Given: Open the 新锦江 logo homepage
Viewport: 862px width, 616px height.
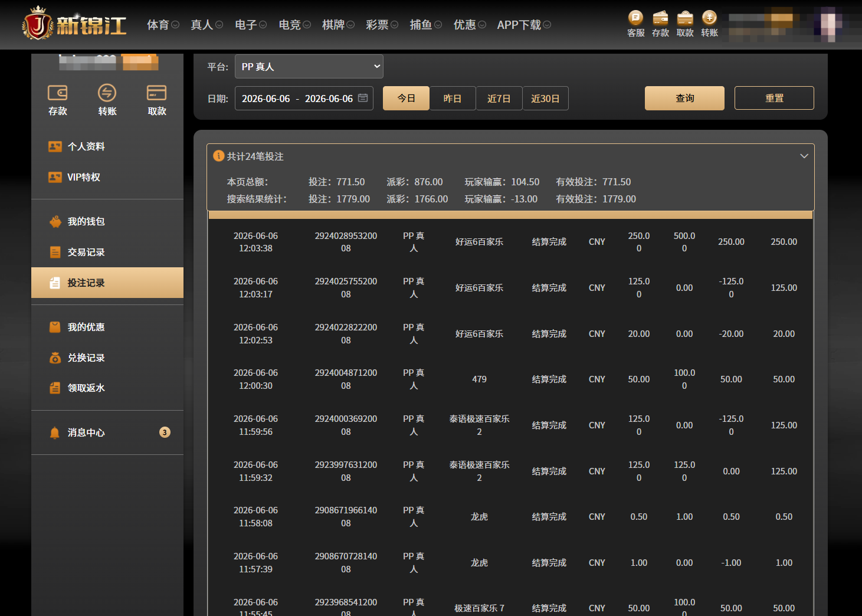Looking at the screenshot, I should (75, 24).
